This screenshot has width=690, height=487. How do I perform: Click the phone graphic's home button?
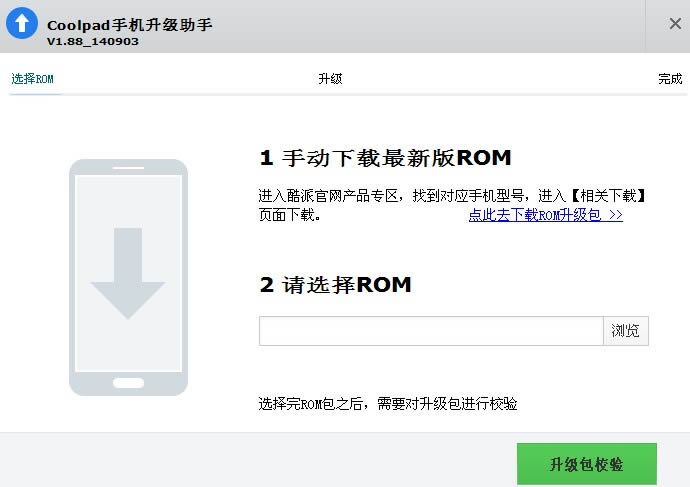pos(128,382)
